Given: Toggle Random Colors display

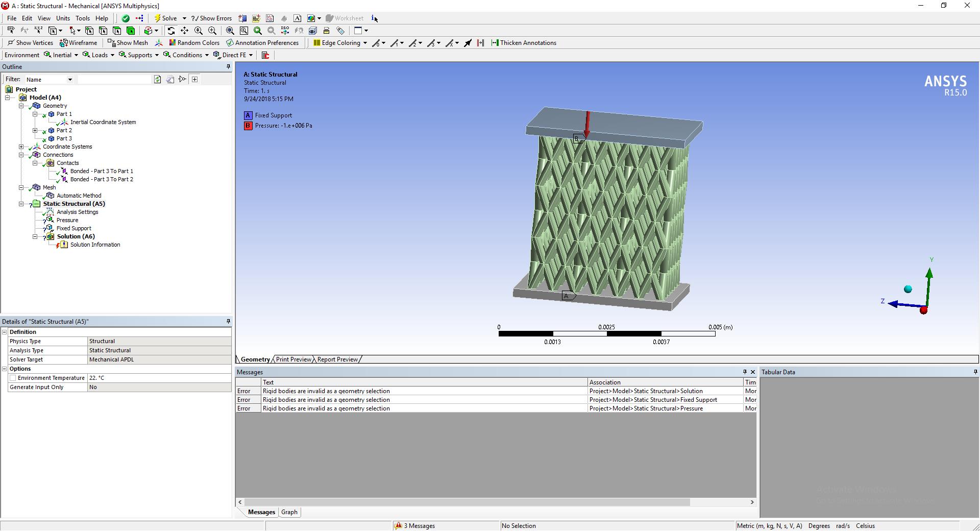Looking at the screenshot, I should coord(194,43).
